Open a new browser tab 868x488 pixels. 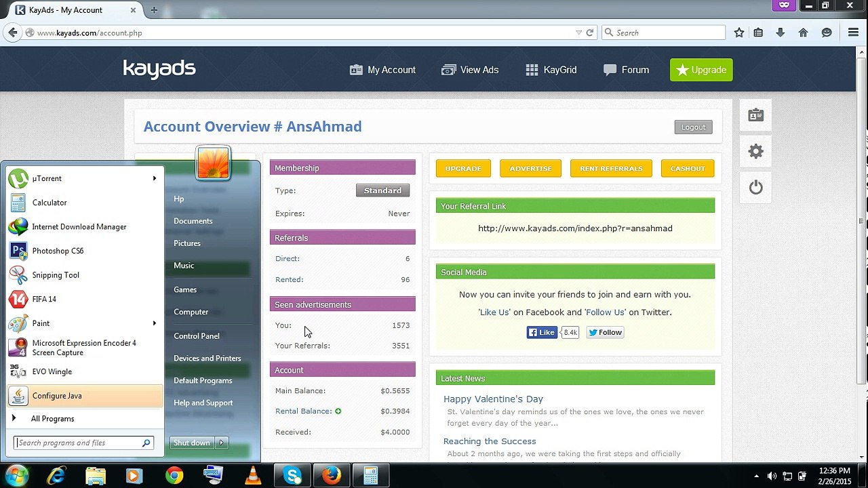pyautogui.click(x=154, y=10)
